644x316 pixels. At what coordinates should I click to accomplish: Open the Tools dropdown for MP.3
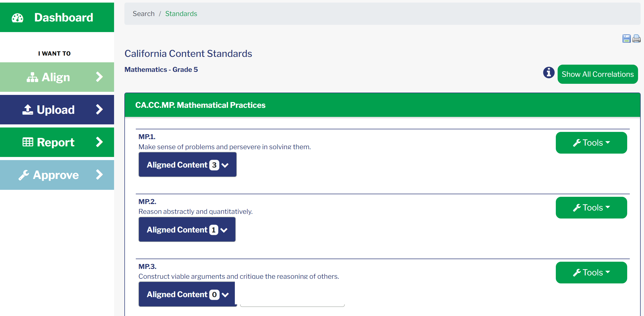[x=591, y=273]
